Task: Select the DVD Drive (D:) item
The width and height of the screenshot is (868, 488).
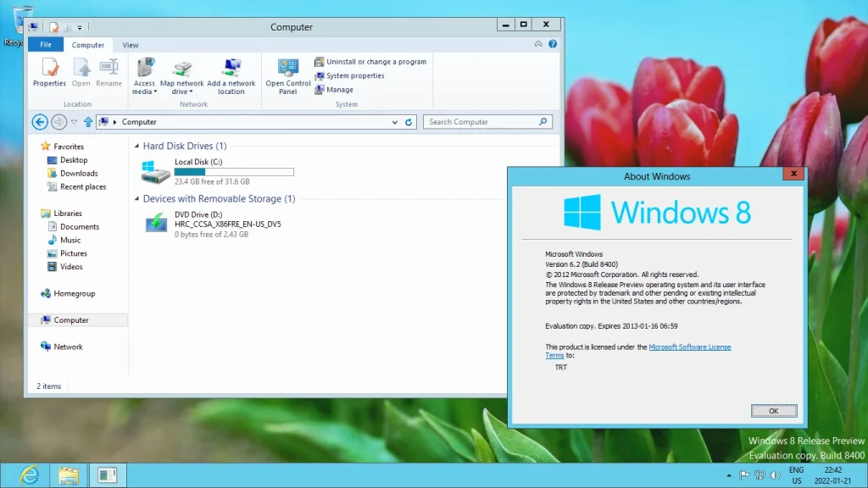Action: tap(213, 224)
